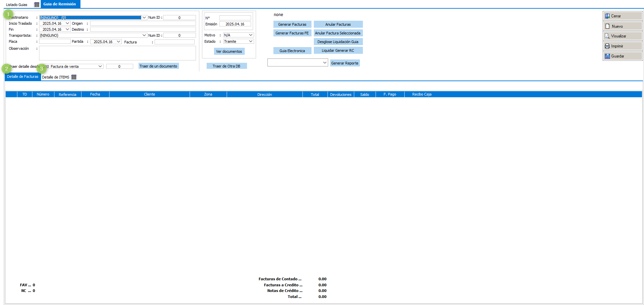Screen dimensions: 644x305
Task: Click grid icon beside Listado Guias tab
Action: pos(37,5)
